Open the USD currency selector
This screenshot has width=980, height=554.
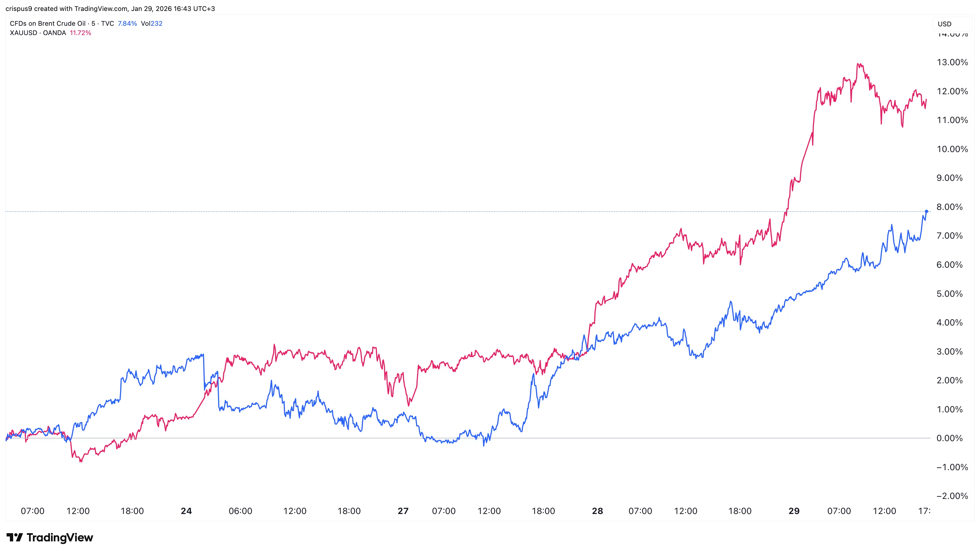(945, 24)
